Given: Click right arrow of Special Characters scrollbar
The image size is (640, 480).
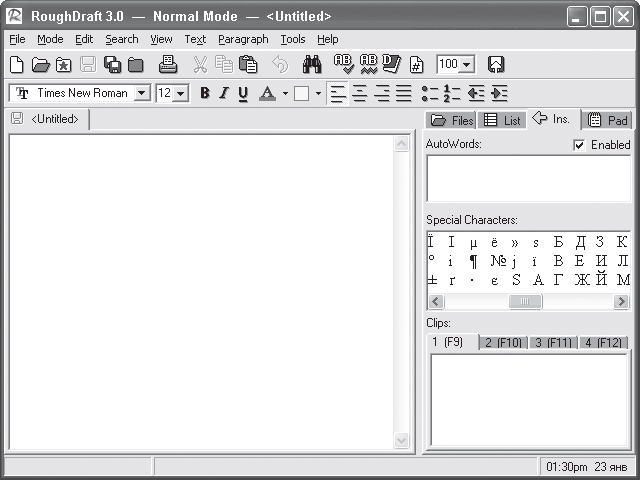Looking at the screenshot, I should click(x=621, y=302).
